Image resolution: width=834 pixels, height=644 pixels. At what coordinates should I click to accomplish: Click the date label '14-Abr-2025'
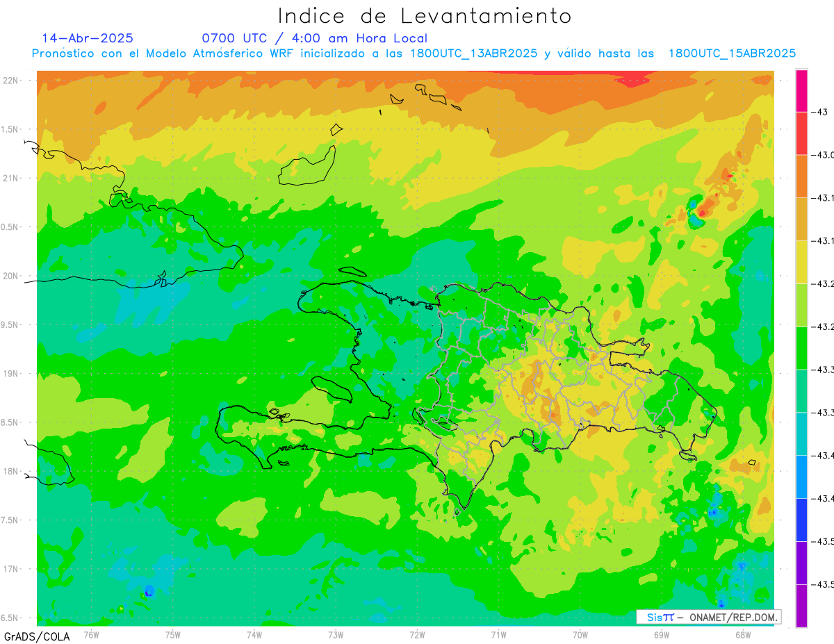tap(88, 38)
